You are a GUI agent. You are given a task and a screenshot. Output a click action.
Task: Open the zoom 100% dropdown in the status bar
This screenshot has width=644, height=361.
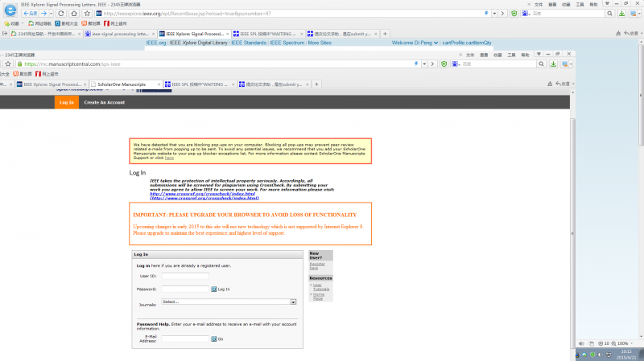point(632,343)
